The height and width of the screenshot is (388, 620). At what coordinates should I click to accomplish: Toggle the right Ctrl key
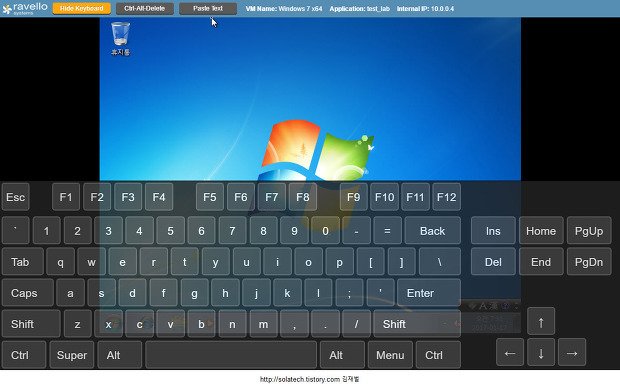click(x=438, y=355)
